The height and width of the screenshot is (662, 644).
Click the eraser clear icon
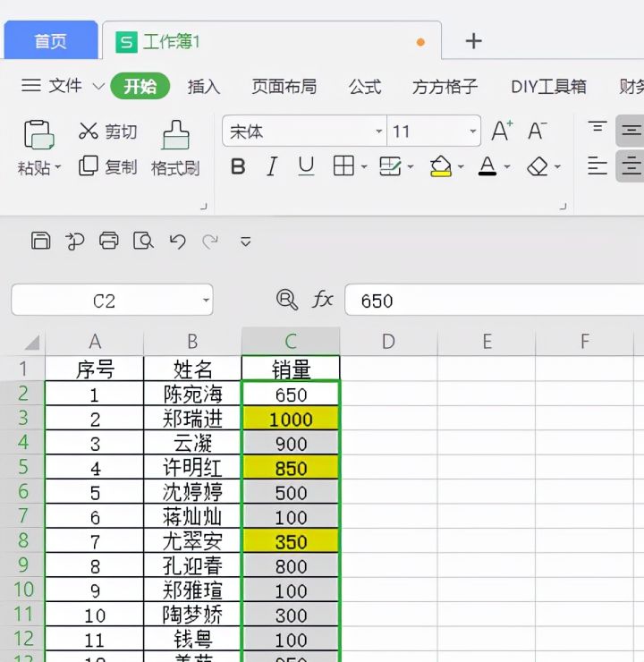click(x=538, y=166)
